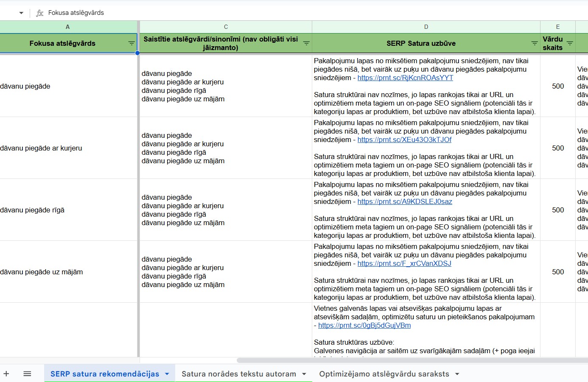Open SERP satura rekomendācijas tab menu arrow
The height and width of the screenshot is (382, 588).
[x=167, y=374]
